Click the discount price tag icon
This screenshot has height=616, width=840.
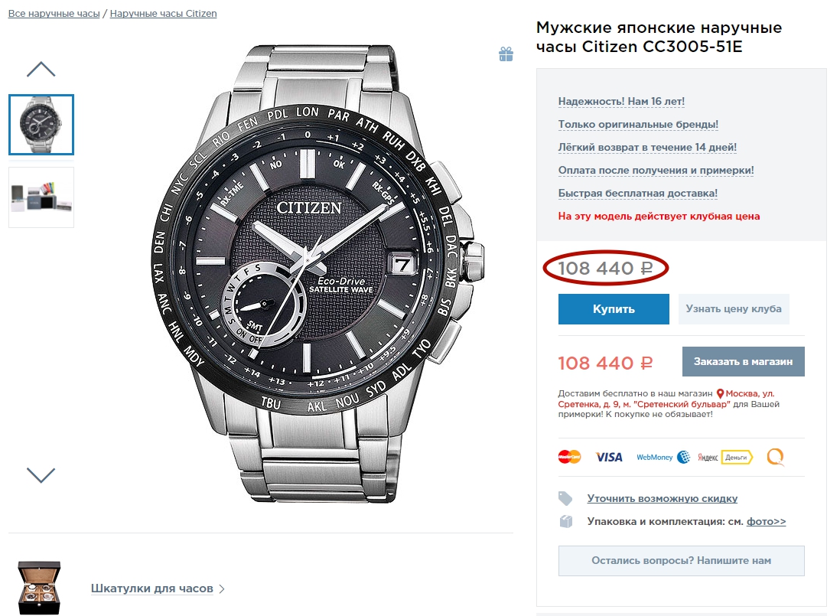click(x=565, y=498)
